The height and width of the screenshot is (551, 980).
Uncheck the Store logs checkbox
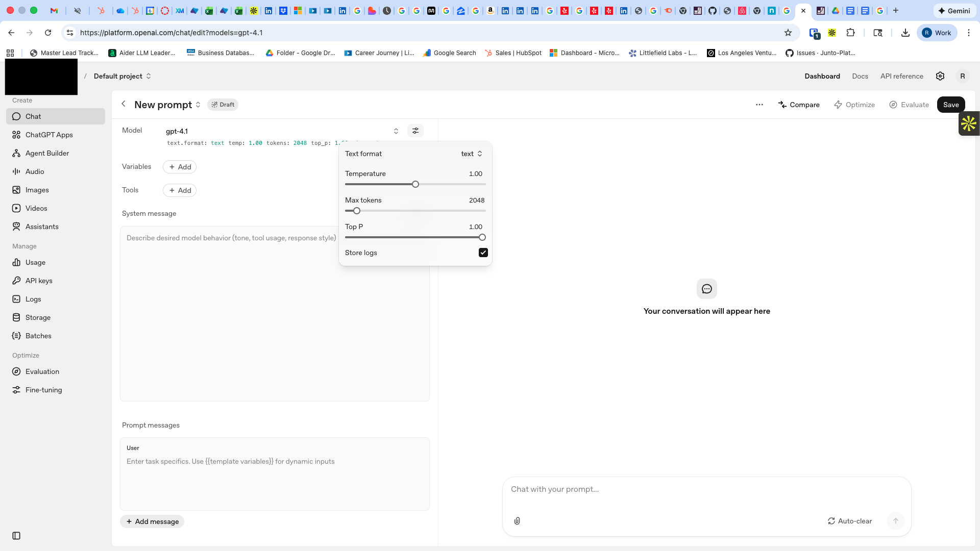coord(483,253)
